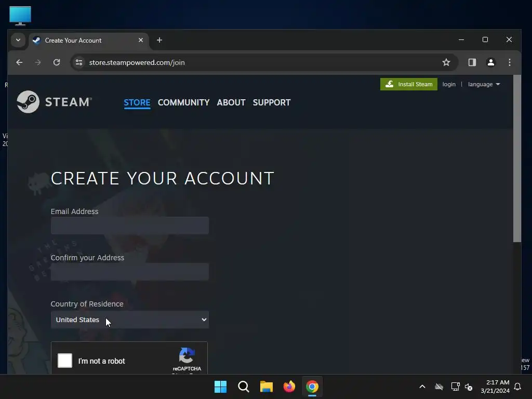Check the I'm not a robot box
Image resolution: width=532 pixels, height=399 pixels.
[65, 361]
